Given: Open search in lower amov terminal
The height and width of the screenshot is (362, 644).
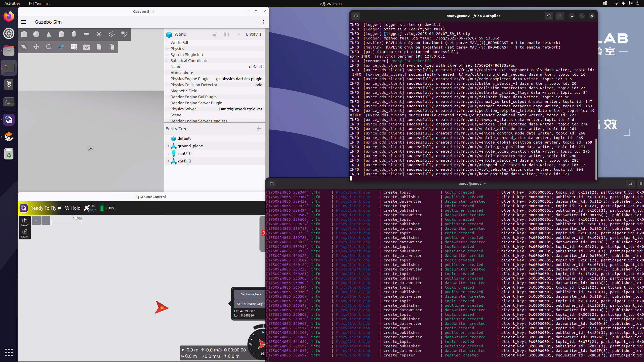Looking at the screenshot, I should [630, 184].
